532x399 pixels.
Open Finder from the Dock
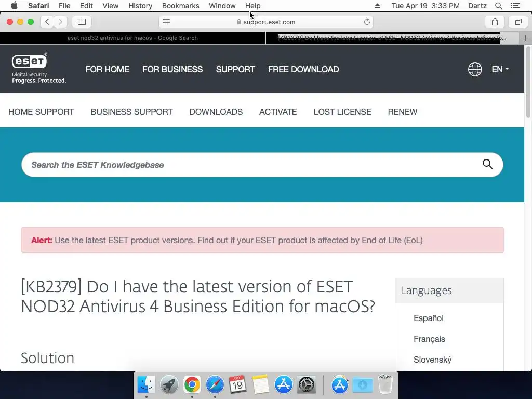click(x=146, y=384)
